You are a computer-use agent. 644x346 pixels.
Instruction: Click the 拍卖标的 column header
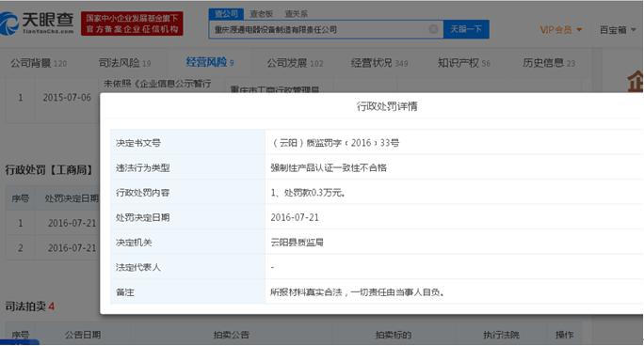click(394, 335)
